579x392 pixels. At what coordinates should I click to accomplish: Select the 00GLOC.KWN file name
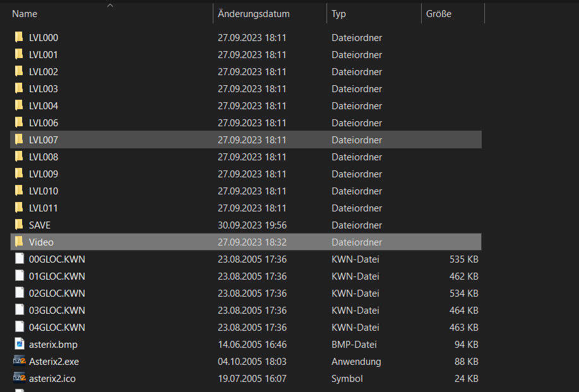(57, 259)
